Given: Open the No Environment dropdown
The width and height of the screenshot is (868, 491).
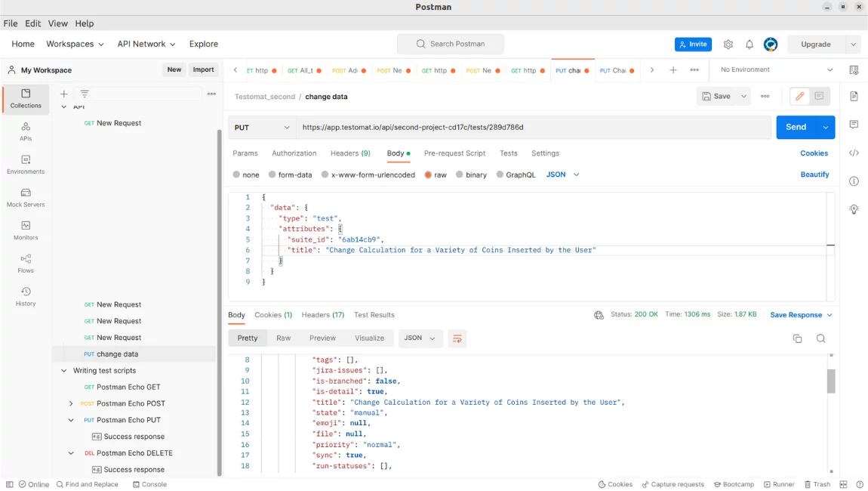Looking at the screenshot, I should (777, 69).
